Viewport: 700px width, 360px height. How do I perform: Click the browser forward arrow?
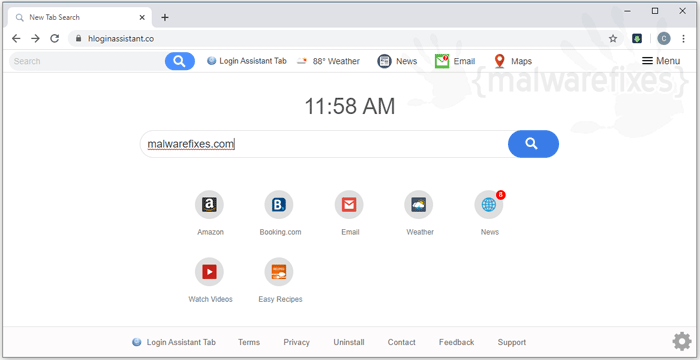click(35, 38)
